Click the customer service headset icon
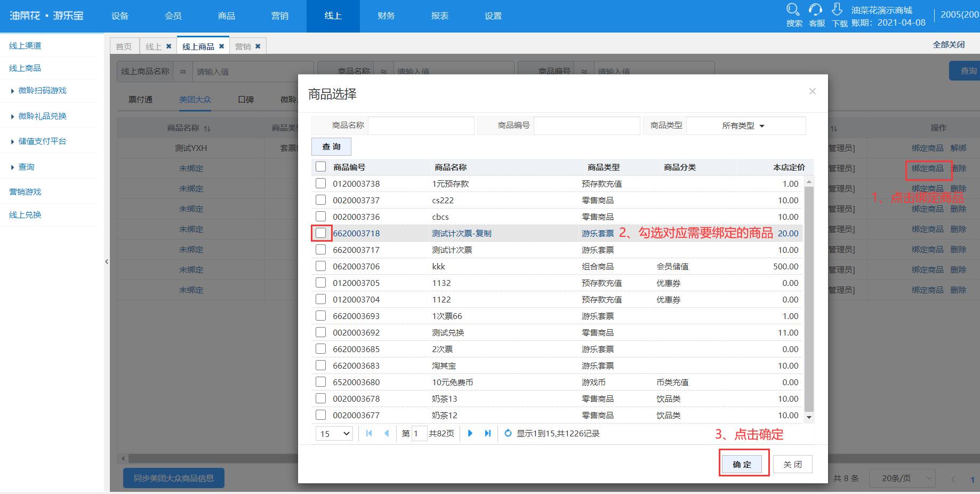This screenshot has height=494, width=980. click(815, 10)
